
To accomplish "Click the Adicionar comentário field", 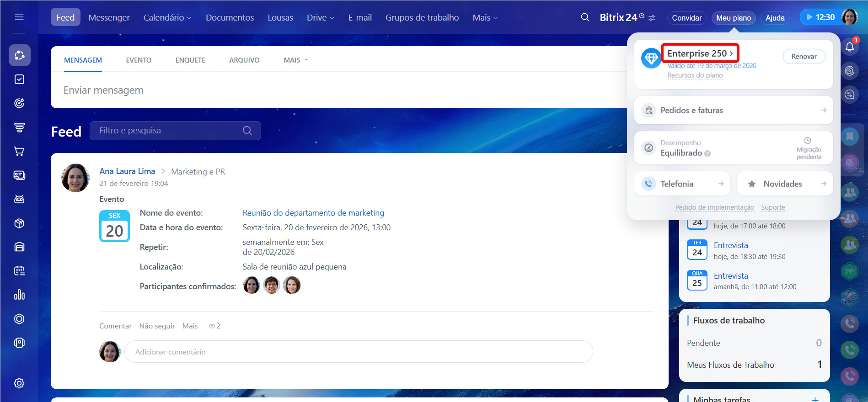I will tap(358, 352).
